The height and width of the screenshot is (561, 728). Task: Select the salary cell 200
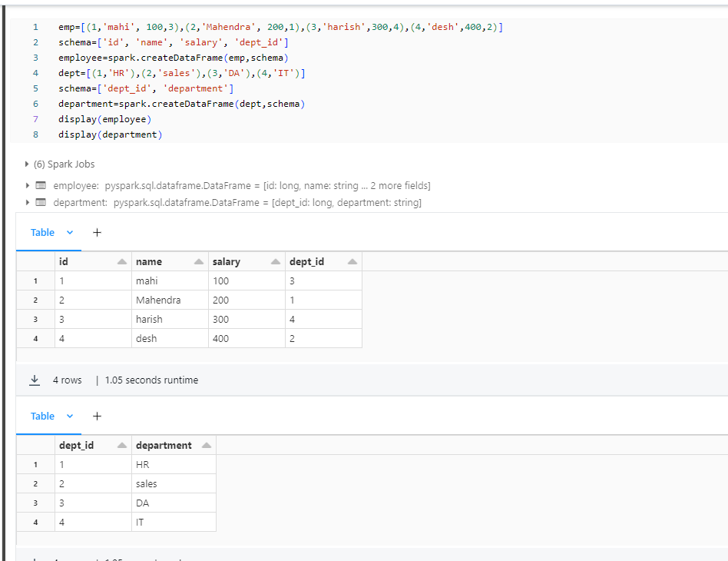pyautogui.click(x=247, y=300)
